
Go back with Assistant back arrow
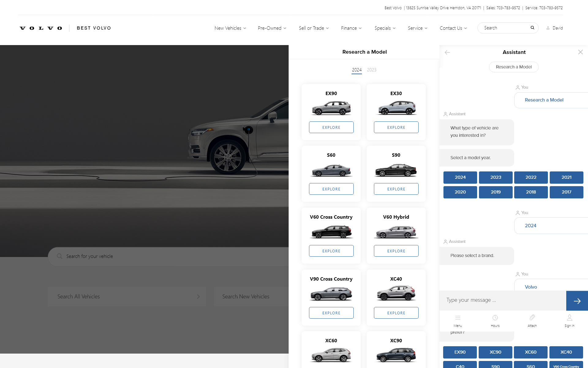(x=447, y=52)
